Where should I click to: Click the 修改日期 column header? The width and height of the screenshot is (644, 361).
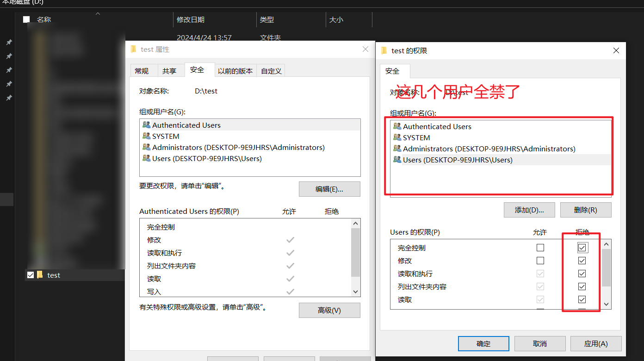[x=191, y=19]
